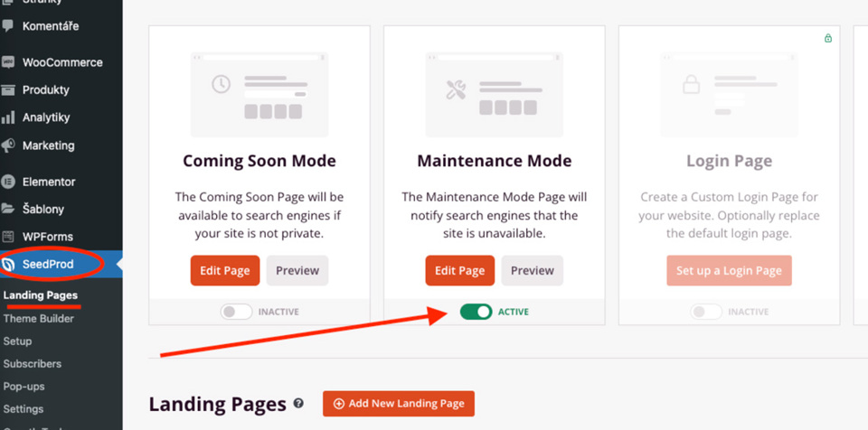Click the Maintenance Mode tools thumbnail
This screenshot has width=868, height=430.
tap(495, 95)
